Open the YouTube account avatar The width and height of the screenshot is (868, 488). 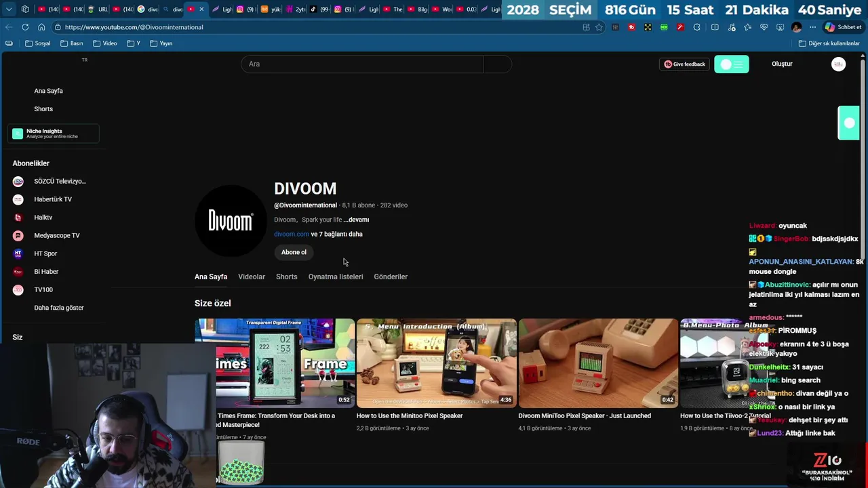[839, 64]
